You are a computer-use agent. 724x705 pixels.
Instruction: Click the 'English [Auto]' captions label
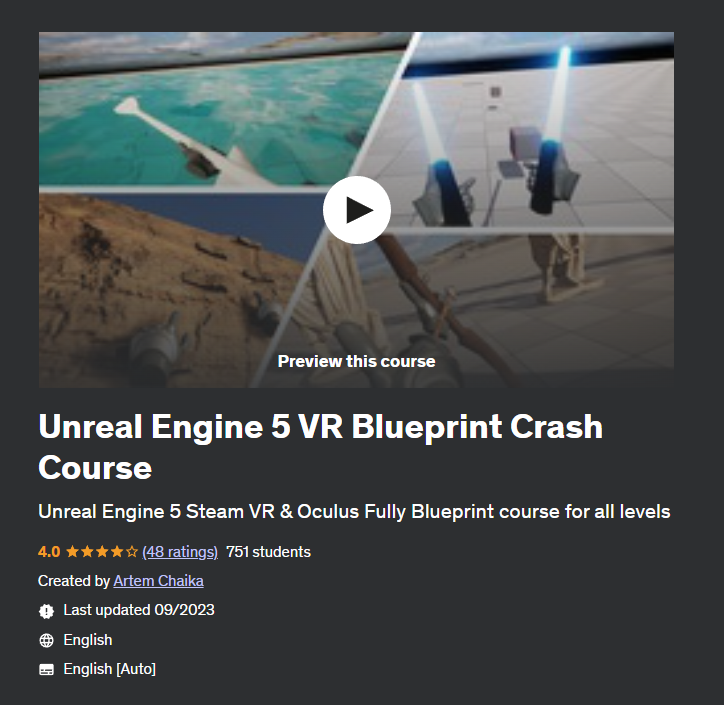click(109, 669)
